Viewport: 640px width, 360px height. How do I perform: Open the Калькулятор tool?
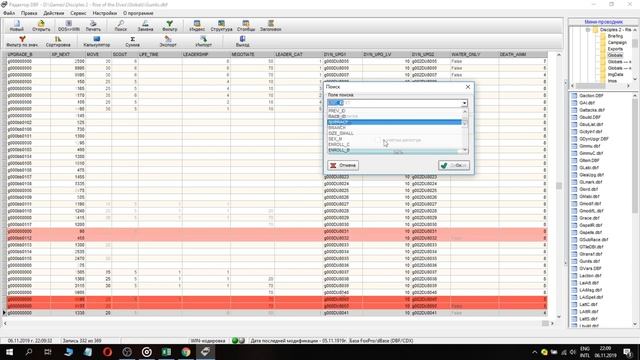(x=97, y=41)
